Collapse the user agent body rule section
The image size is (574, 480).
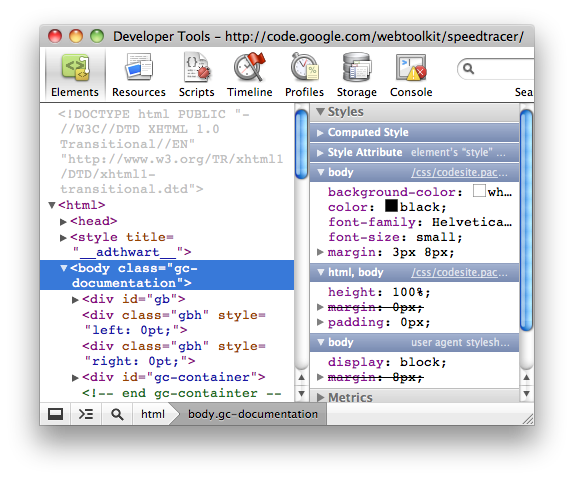pos(321,342)
